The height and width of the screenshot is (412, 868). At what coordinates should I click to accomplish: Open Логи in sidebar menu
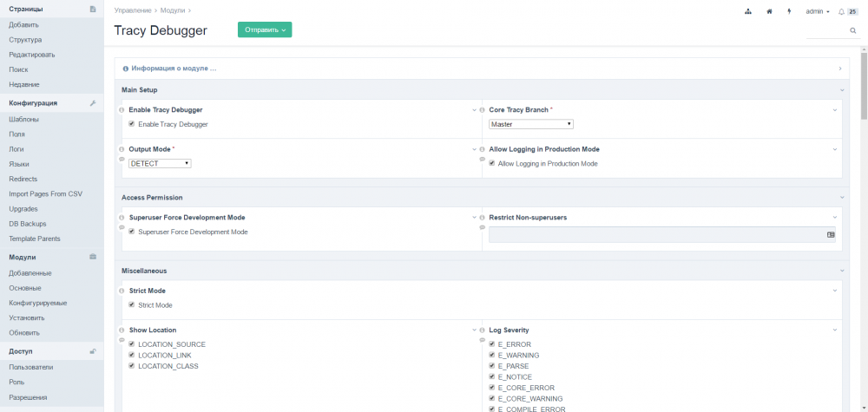point(16,149)
